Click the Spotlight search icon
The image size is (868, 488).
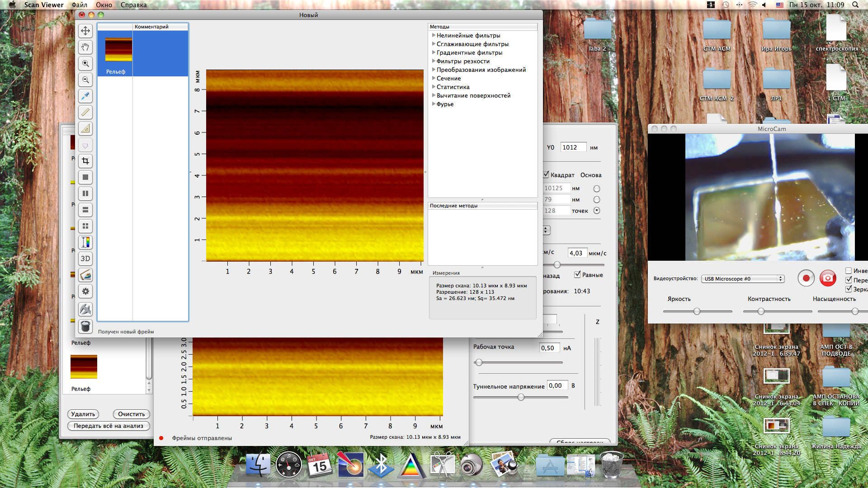tap(855, 5)
